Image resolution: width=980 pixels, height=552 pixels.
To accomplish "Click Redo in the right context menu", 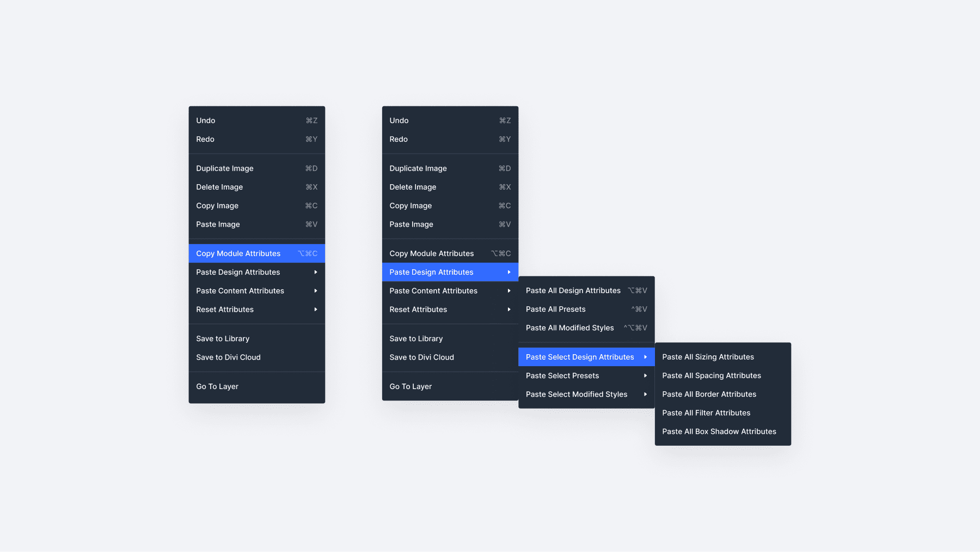I will point(399,139).
